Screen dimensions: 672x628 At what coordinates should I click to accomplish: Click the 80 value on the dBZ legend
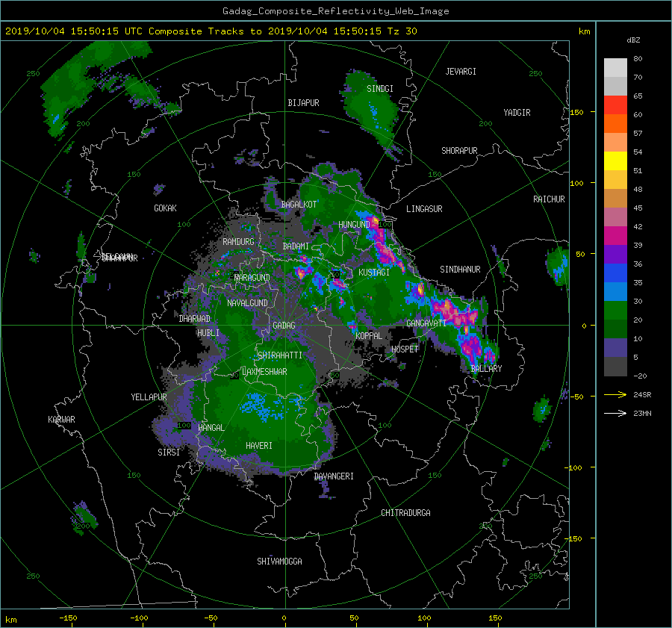tap(638, 59)
